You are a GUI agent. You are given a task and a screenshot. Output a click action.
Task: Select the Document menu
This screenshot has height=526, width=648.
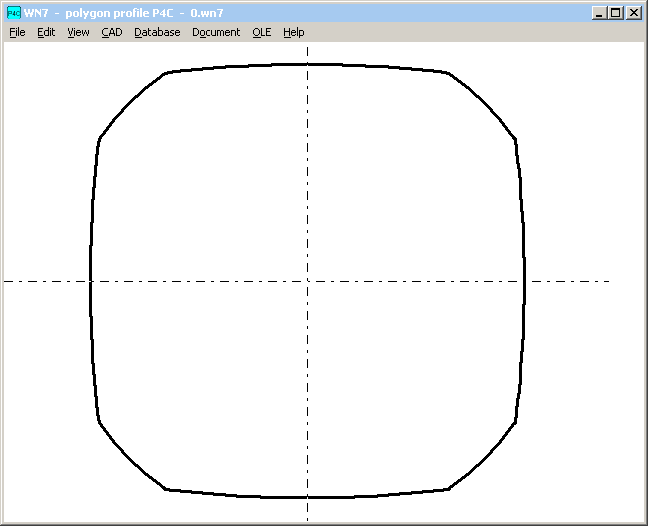[216, 32]
